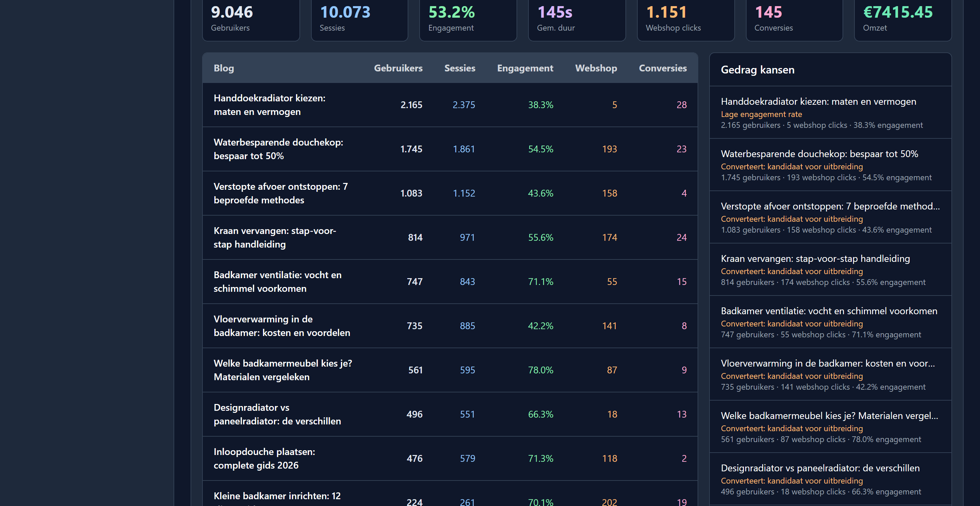Viewport: 980px width, 506px height.
Task: Open Gedrag kansen item 'Designradiator vs paneelradiator: de verschillen'
Action: coord(831,479)
